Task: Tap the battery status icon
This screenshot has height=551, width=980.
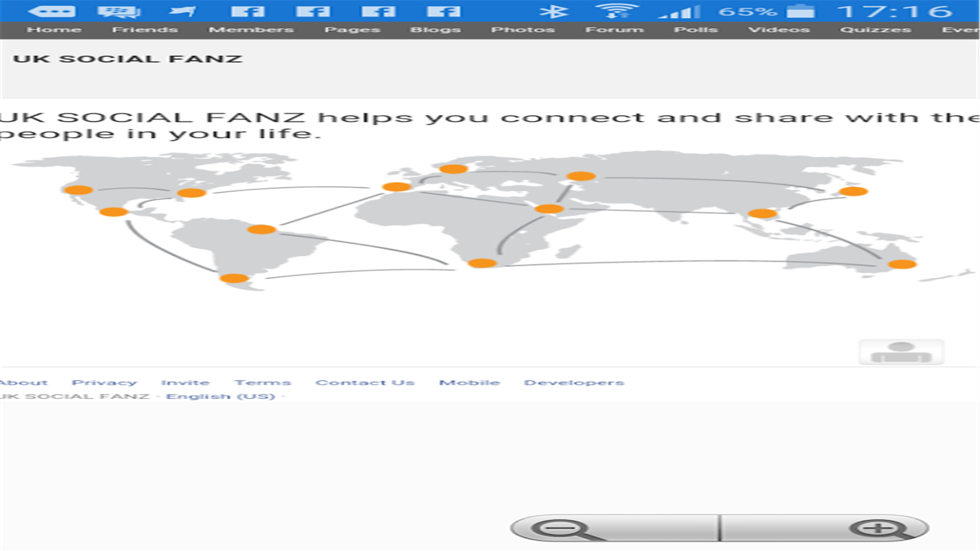Action: 800,11
